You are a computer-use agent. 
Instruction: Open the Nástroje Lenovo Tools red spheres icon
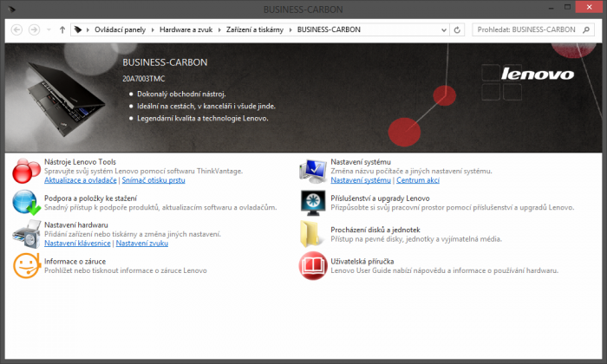(26, 171)
